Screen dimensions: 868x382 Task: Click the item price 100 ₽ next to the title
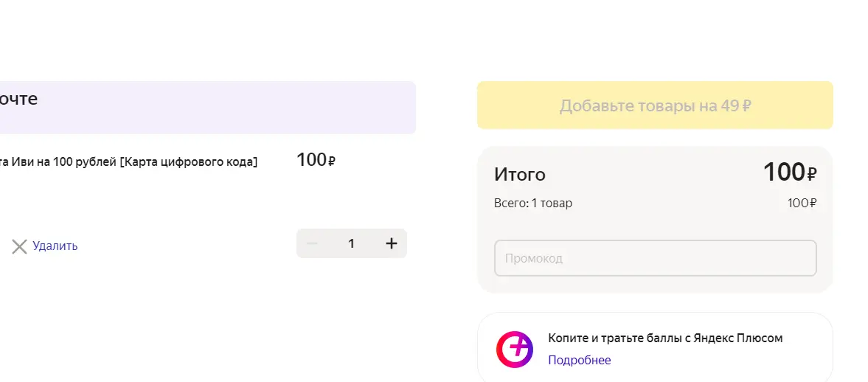[x=316, y=160]
